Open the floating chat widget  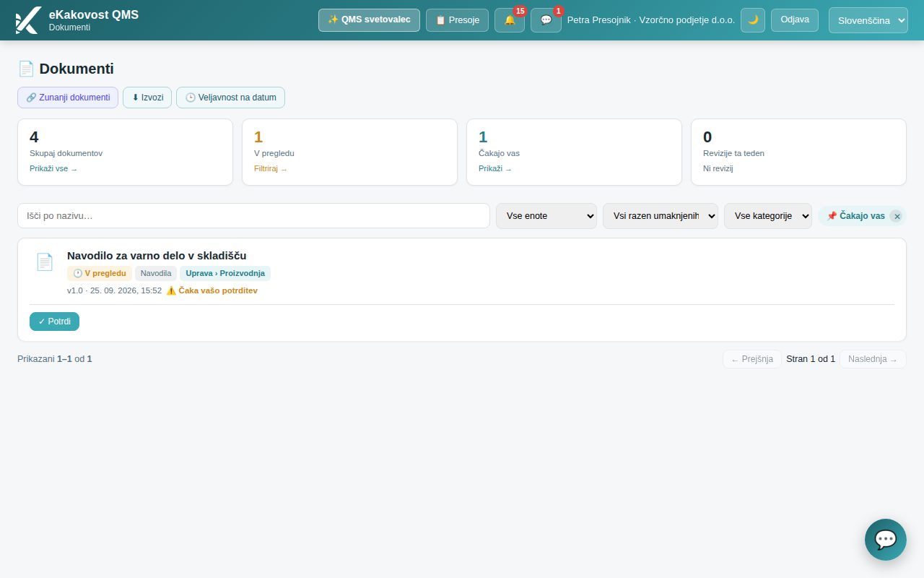point(886,540)
